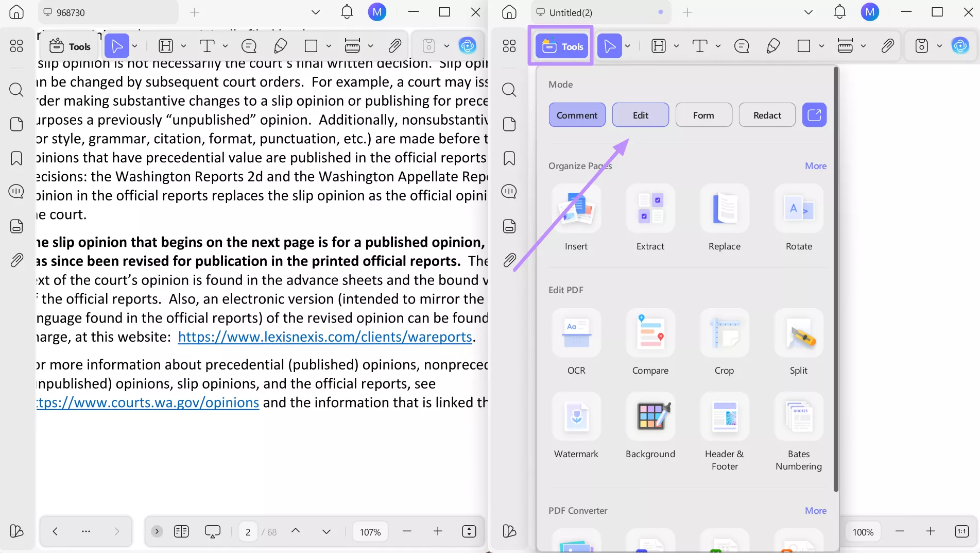Screen dimensions: 980x553
Task: Go to next page with down chevron
Action: 326,531
